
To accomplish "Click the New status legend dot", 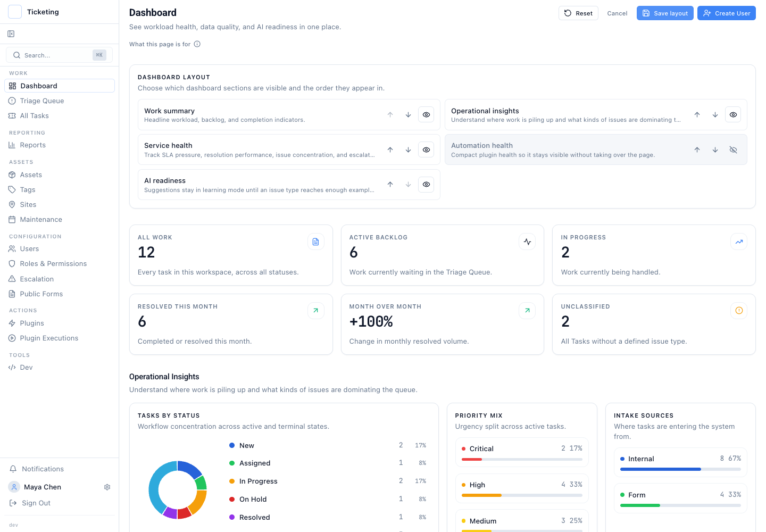I will click(232, 445).
